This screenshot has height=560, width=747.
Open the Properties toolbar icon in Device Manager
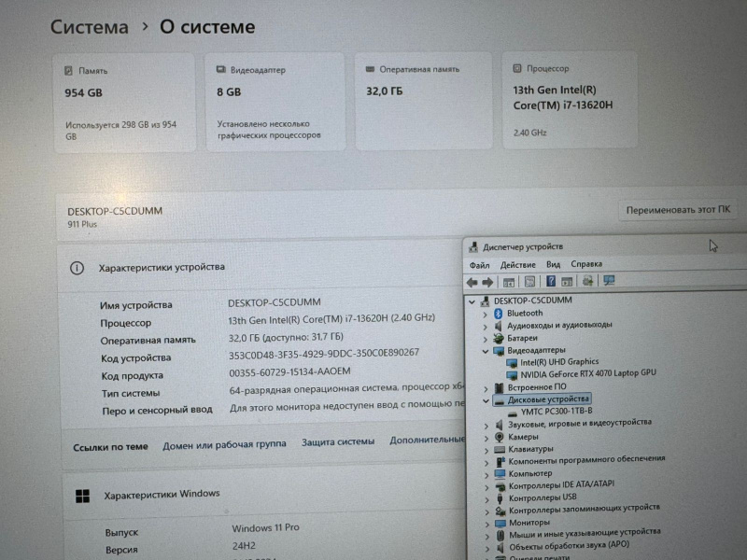click(529, 282)
